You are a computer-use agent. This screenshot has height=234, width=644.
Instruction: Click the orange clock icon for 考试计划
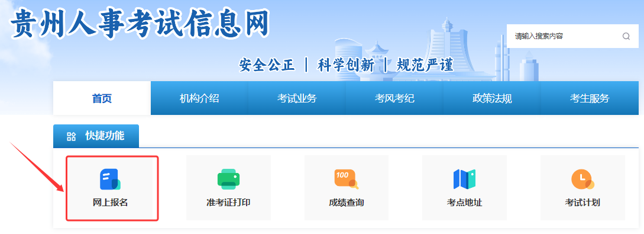pyautogui.click(x=582, y=179)
